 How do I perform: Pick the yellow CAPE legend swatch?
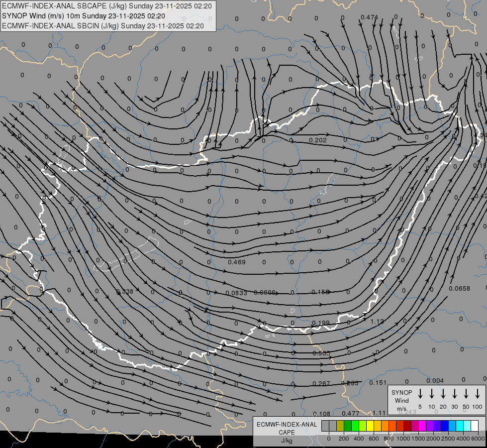point(370,426)
